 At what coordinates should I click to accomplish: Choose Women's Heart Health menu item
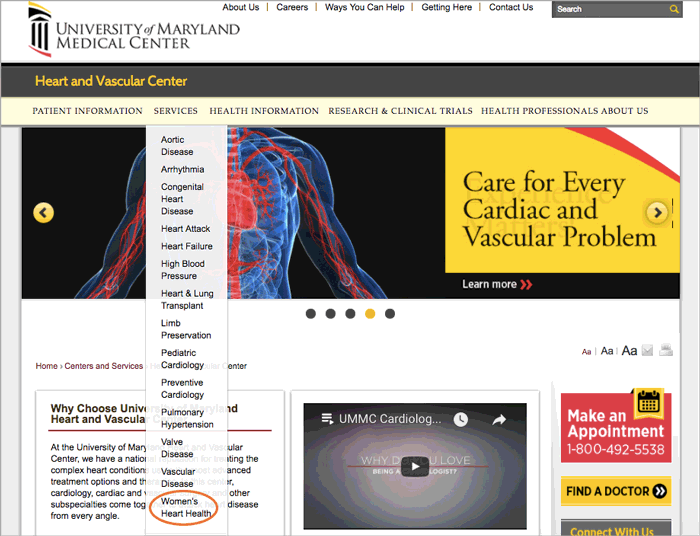[x=186, y=507]
